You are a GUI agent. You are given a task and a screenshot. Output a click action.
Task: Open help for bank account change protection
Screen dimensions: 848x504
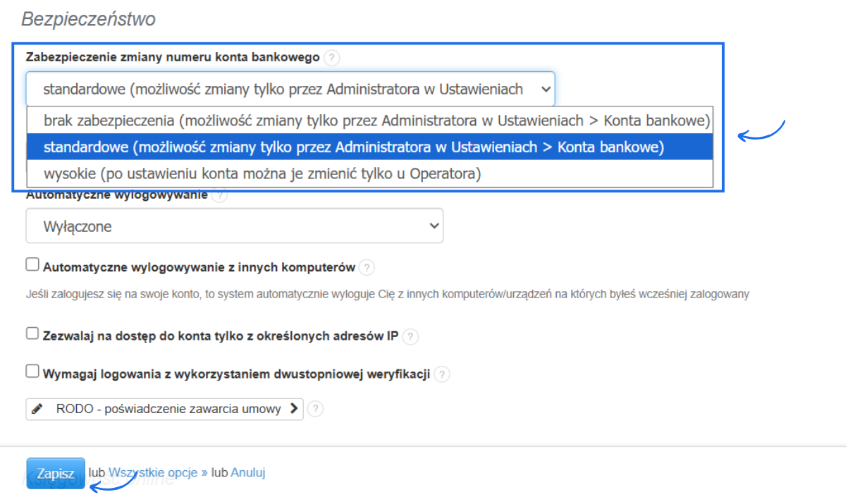331,58
